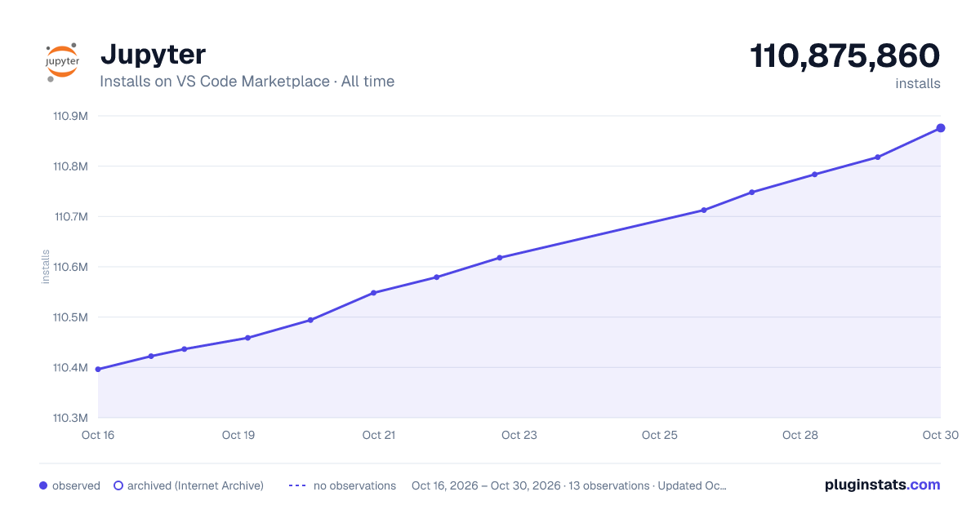This screenshot has width=980, height=514.
Task: Click the date range and 13 observations text
Action: (x=569, y=485)
